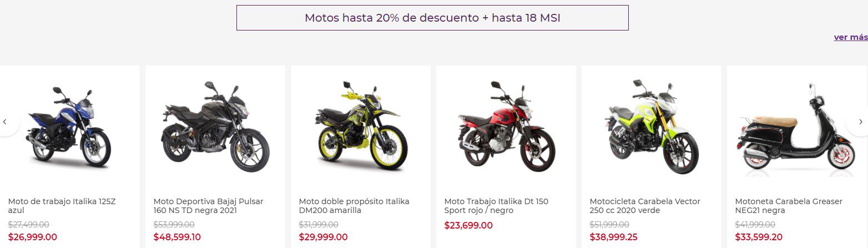Image resolution: width=868 pixels, height=248 pixels.
Task: Click the previous carousel arrow
Action: point(5,122)
